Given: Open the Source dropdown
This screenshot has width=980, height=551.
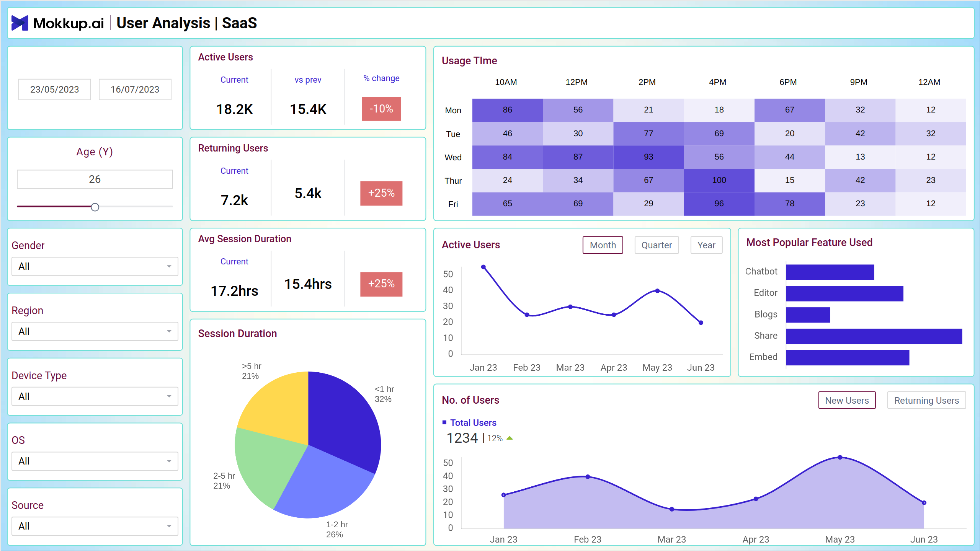Looking at the screenshot, I should click(x=95, y=526).
